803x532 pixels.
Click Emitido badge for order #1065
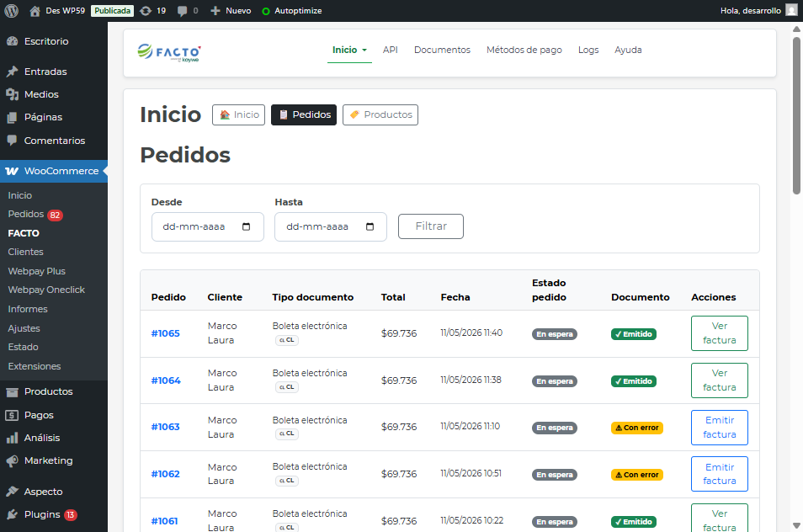[x=634, y=334]
